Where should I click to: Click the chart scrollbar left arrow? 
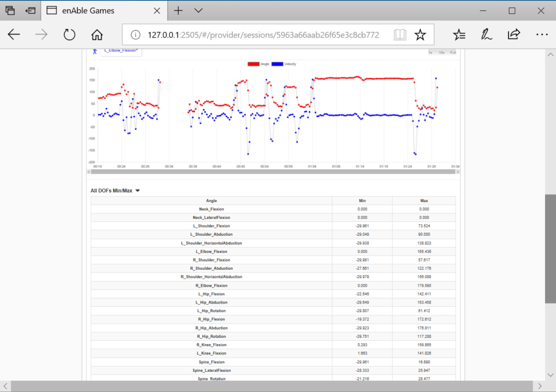(x=89, y=172)
